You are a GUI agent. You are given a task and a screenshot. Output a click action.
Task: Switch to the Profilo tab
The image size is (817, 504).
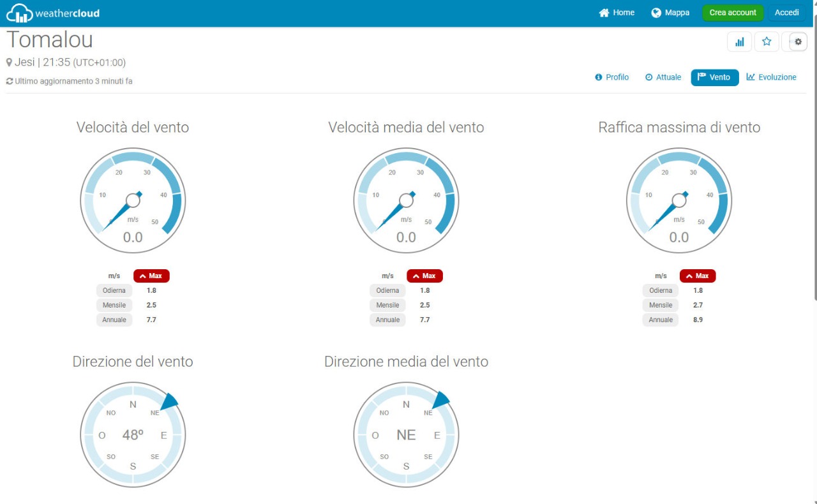click(x=611, y=77)
